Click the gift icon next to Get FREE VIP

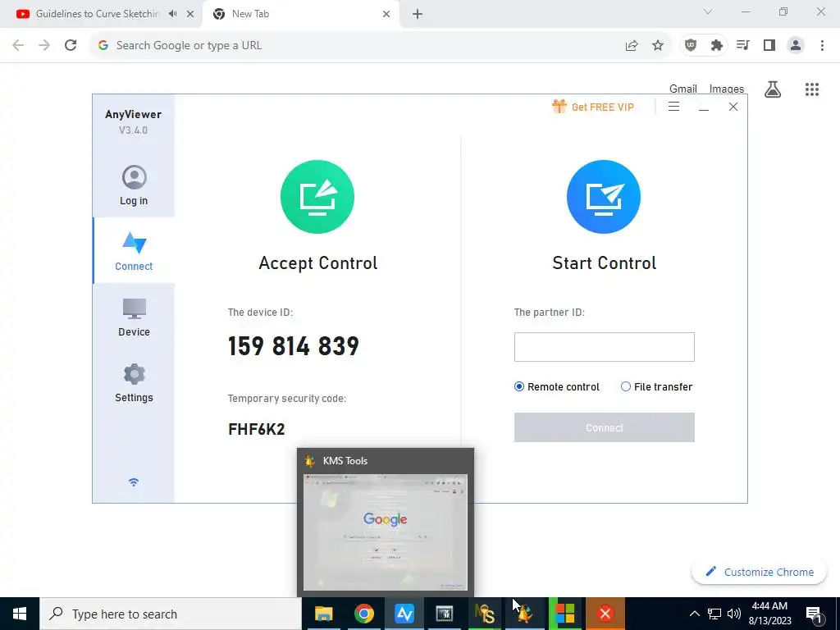point(559,106)
